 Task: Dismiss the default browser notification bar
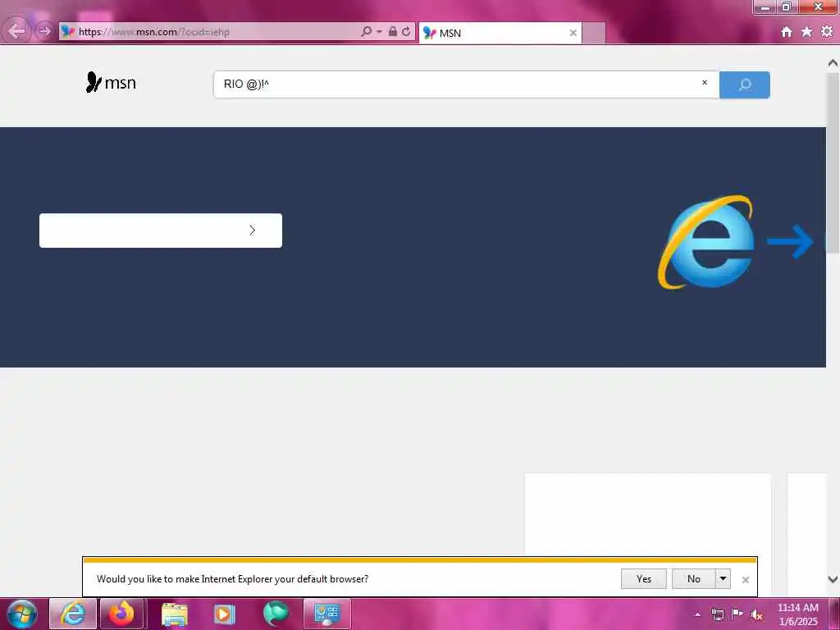745,580
